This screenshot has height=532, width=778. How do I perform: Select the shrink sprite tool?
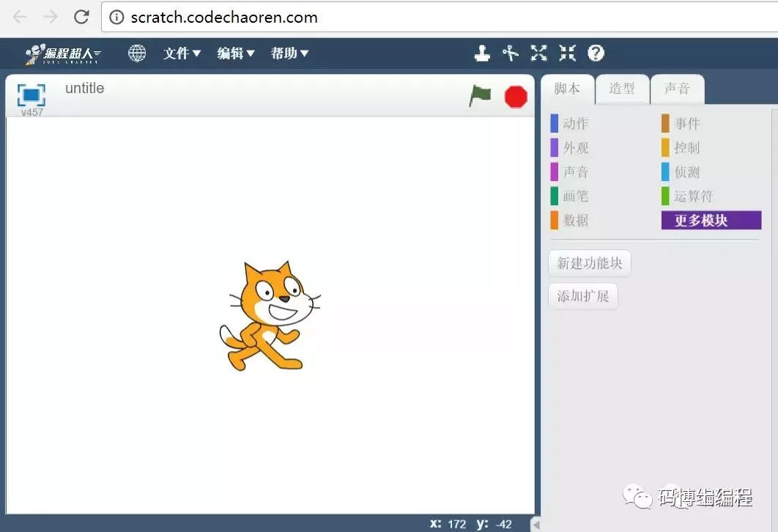[567, 53]
